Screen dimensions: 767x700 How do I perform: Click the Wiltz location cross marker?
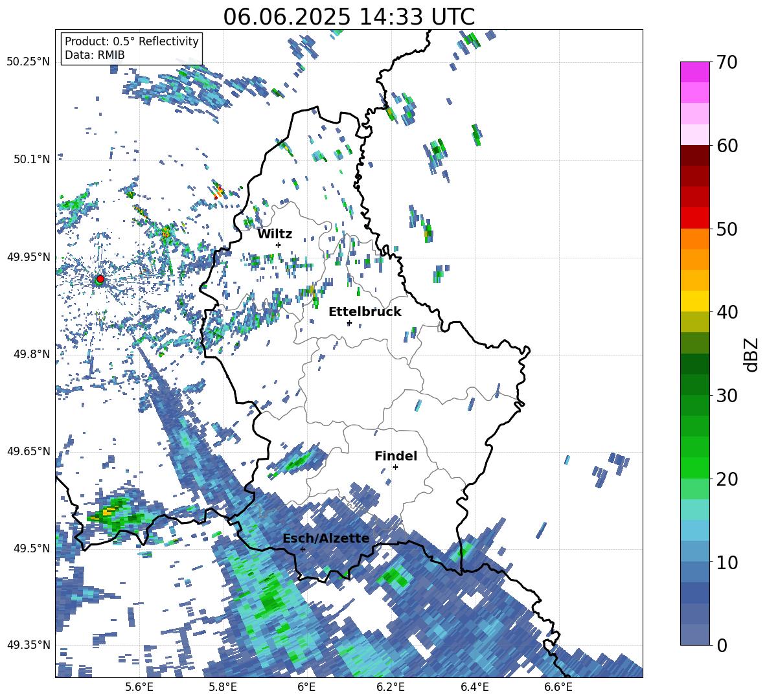[x=279, y=245]
